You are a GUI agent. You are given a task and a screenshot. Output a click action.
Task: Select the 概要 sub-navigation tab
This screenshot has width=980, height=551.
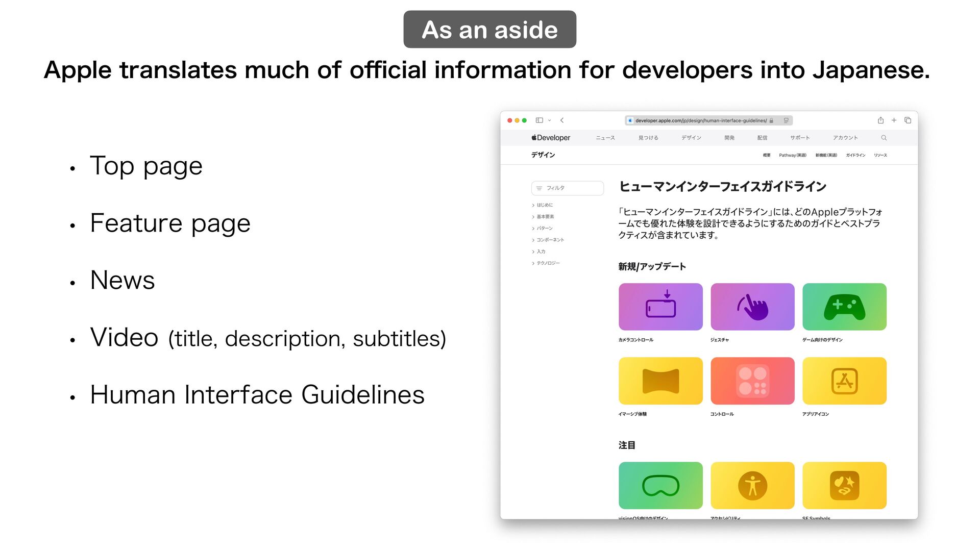click(x=767, y=155)
